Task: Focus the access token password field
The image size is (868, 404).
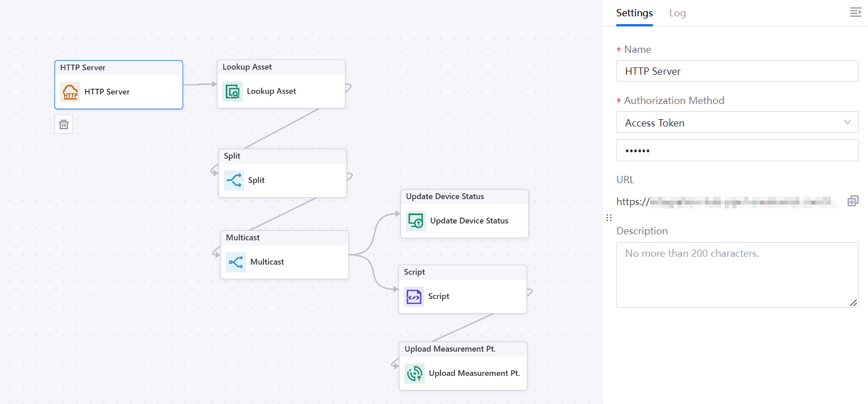Action: [737, 151]
